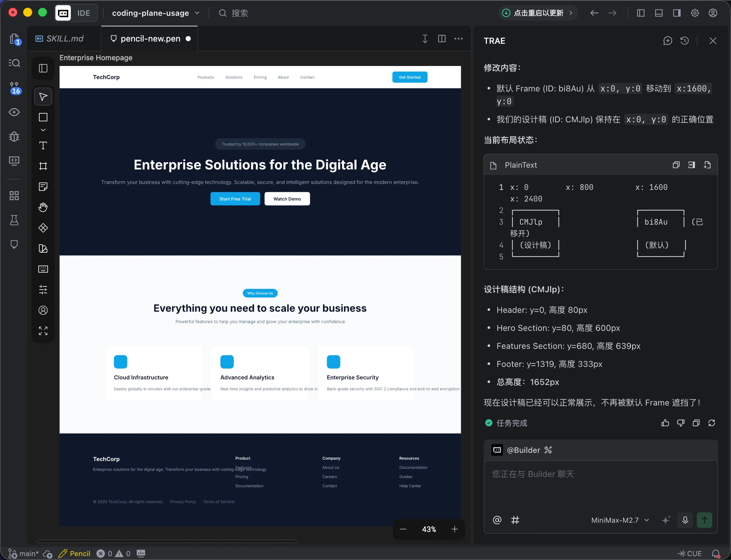Toggle the Pencil layers sidebar panel
Image resolution: width=731 pixels, height=560 pixels.
click(43, 68)
